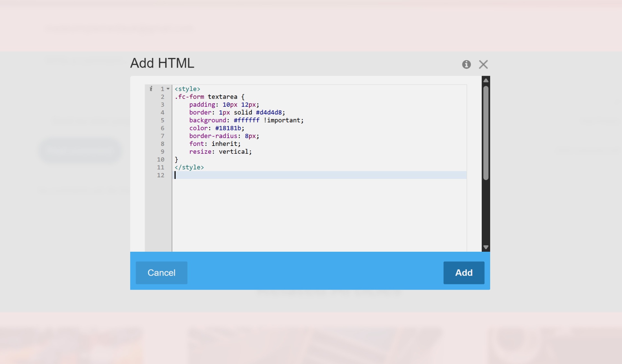Click the scrollbar down arrow

486,247
